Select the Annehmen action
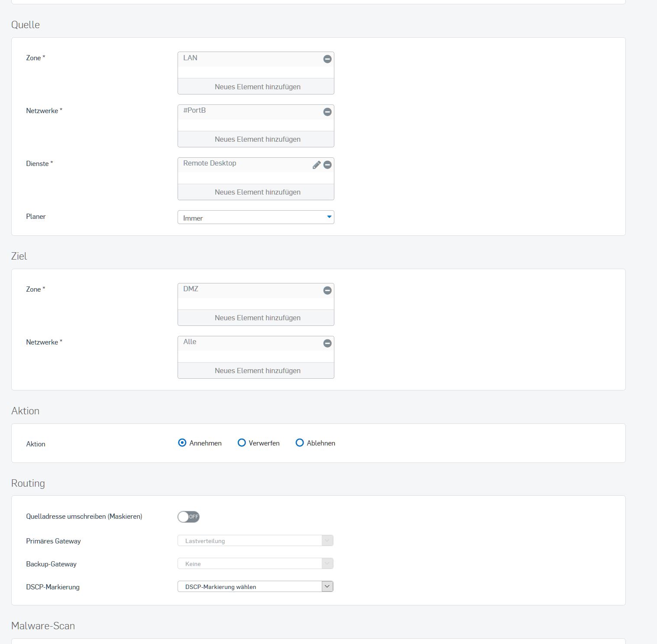The width and height of the screenshot is (657, 644). point(182,442)
